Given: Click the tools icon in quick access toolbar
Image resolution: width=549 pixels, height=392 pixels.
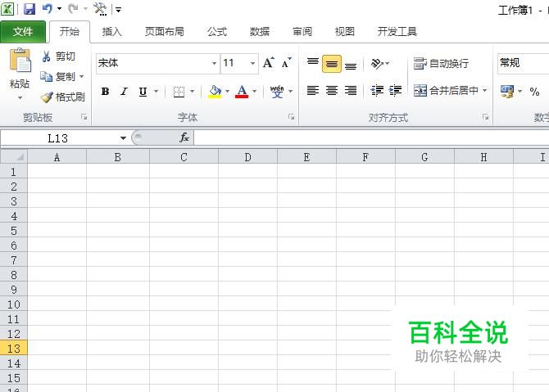Looking at the screenshot, I should coord(100,9).
